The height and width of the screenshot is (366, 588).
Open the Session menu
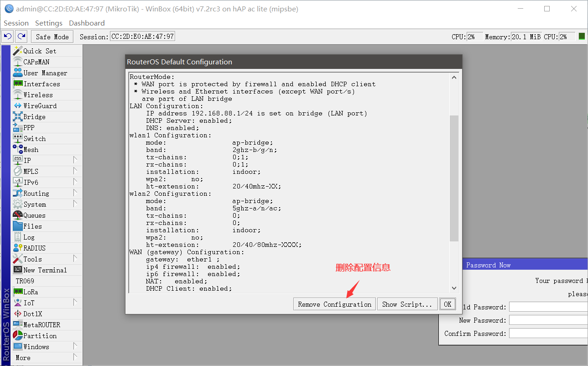pyautogui.click(x=16, y=23)
